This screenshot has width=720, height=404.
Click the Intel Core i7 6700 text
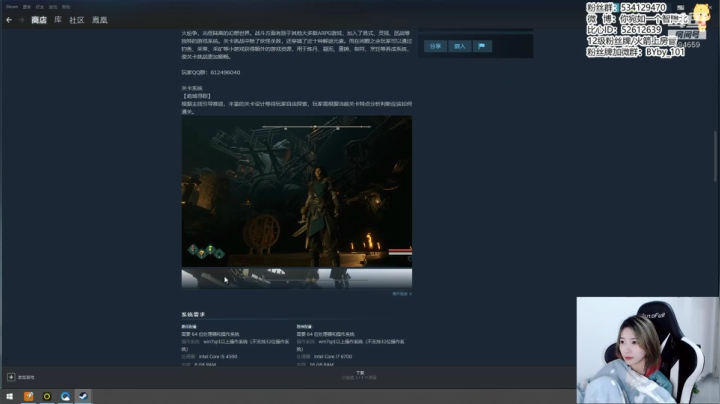tap(333, 356)
